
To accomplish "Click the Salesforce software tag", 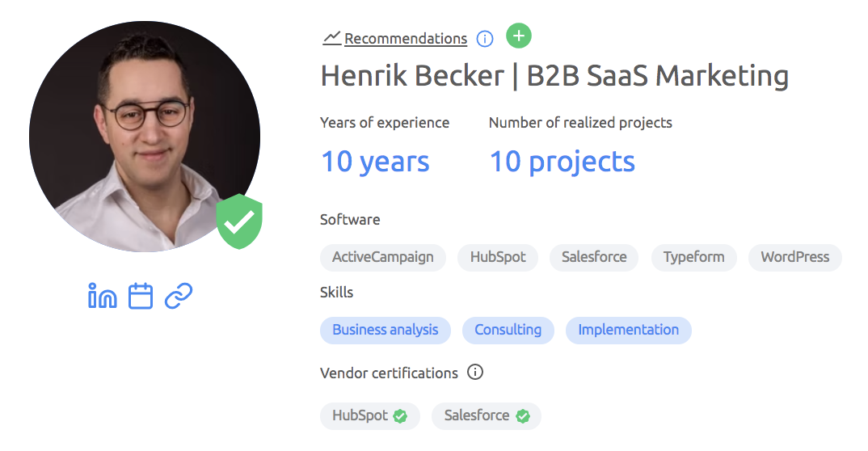I will [x=594, y=257].
